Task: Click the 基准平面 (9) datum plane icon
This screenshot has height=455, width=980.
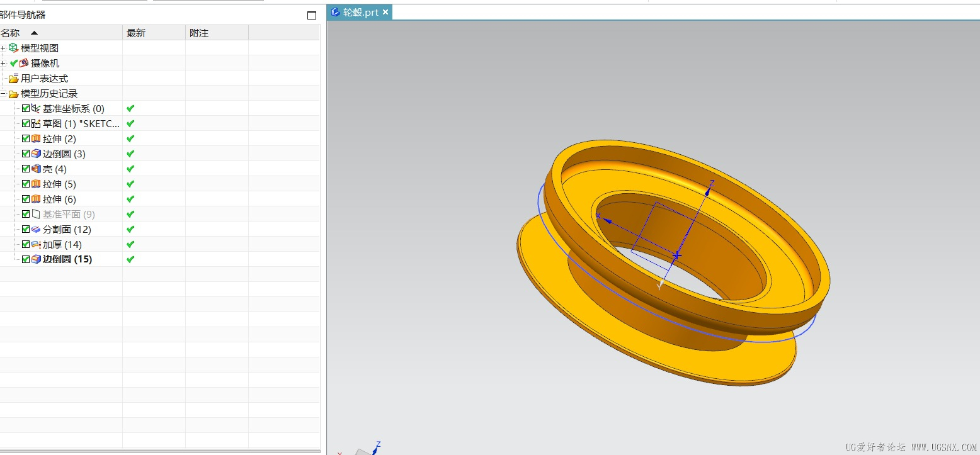Action: 36,214
